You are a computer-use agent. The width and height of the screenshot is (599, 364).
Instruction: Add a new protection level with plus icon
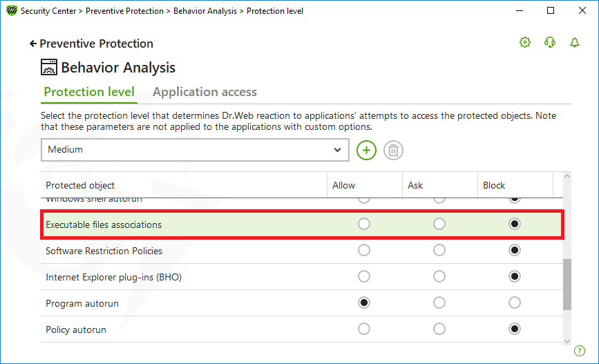pyautogui.click(x=366, y=150)
